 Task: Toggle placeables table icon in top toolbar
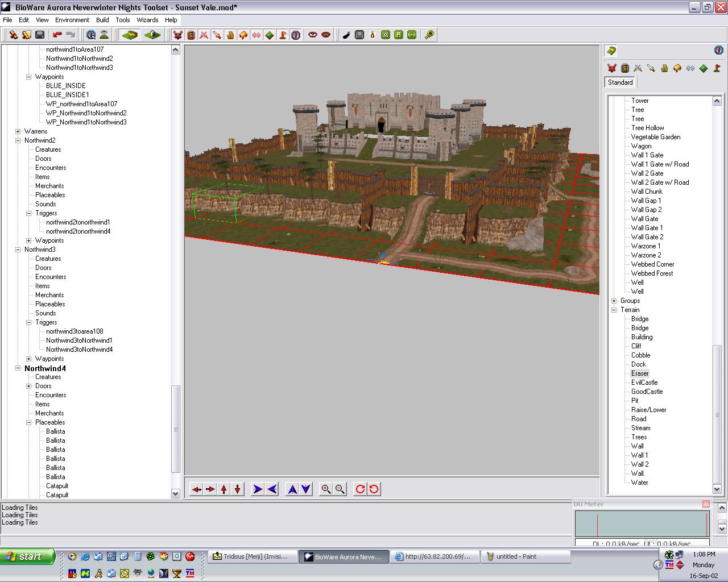click(243, 35)
